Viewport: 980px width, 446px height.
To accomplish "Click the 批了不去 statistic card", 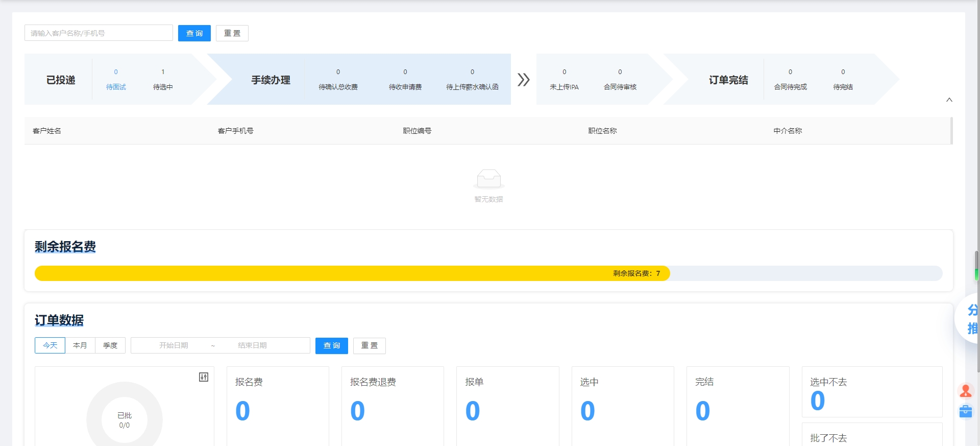I will [872, 434].
